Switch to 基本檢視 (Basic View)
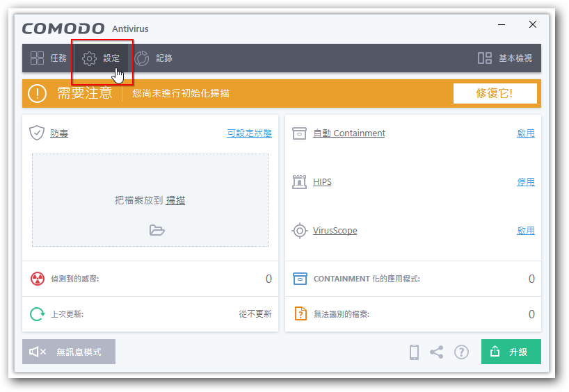The width and height of the screenshot is (569, 392). pyautogui.click(x=505, y=58)
